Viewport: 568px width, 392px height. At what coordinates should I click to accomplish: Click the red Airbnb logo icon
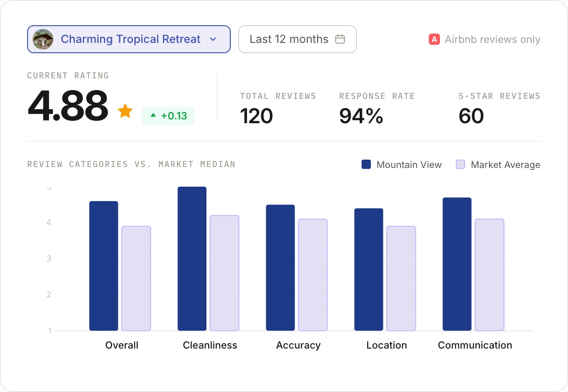click(x=434, y=40)
